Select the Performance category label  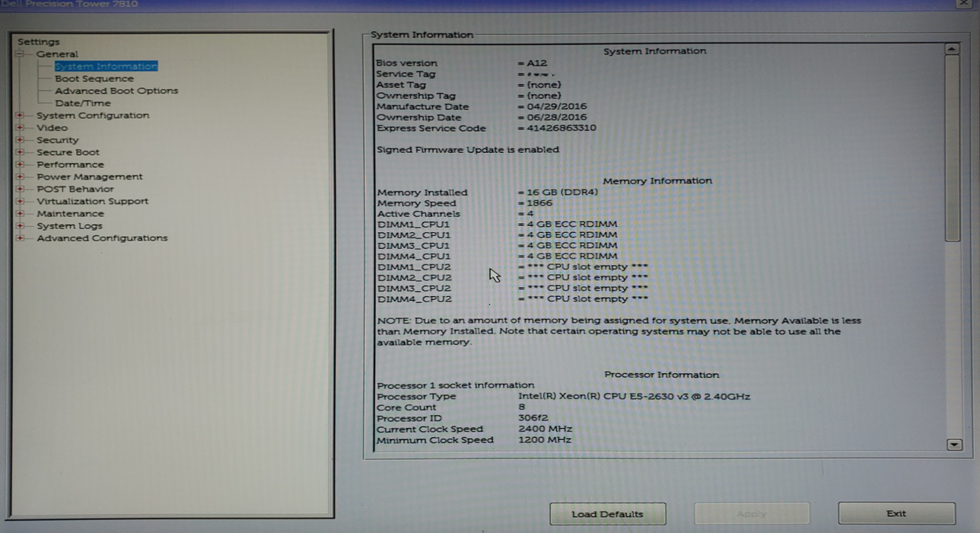click(x=70, y=164)
